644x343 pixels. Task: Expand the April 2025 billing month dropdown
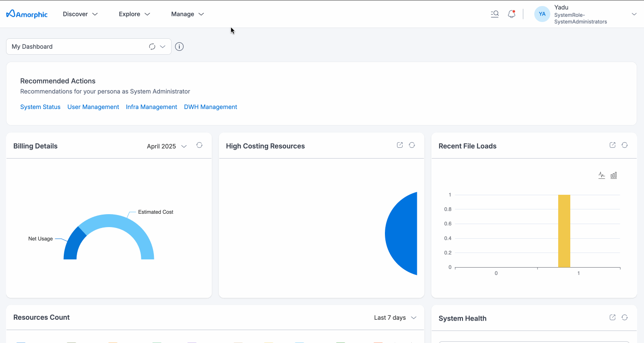(167, 146)
